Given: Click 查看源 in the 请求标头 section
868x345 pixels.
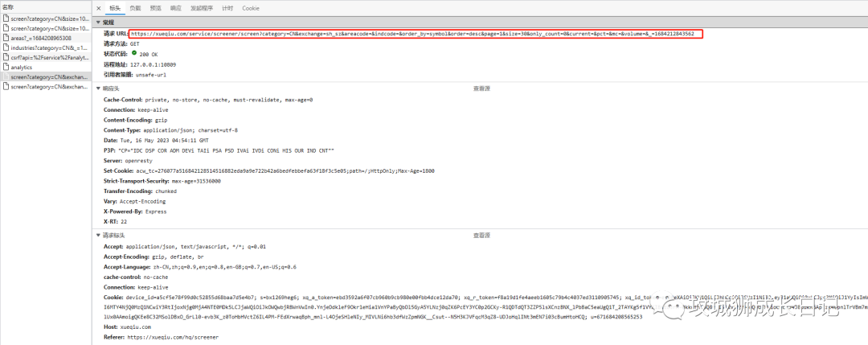Looking at the screenshot, I should click(481, 235).
